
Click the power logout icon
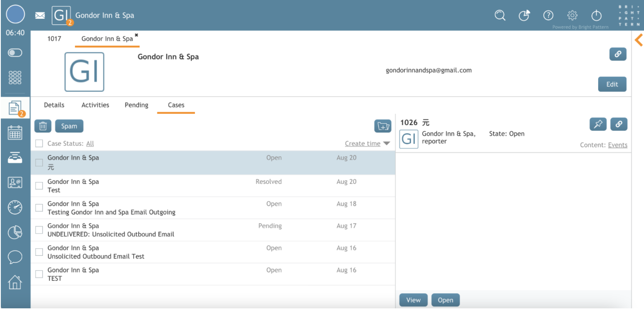point(597,15)
